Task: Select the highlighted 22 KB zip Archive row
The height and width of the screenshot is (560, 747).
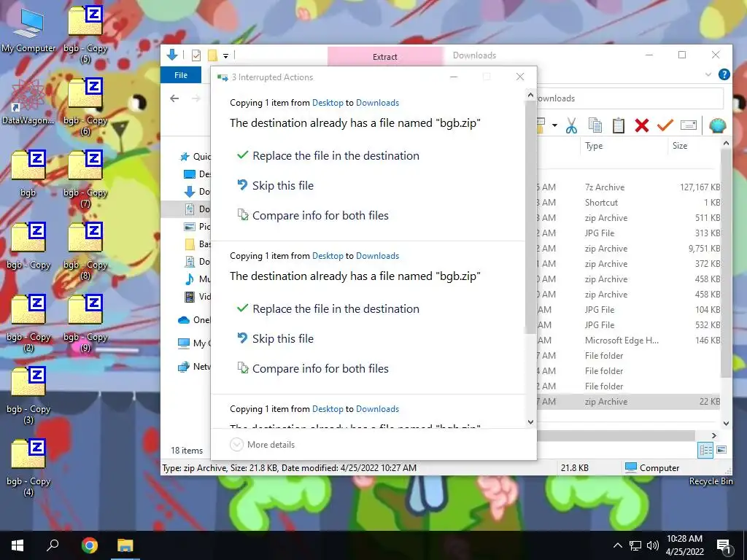Action: [x=628, y=402]
